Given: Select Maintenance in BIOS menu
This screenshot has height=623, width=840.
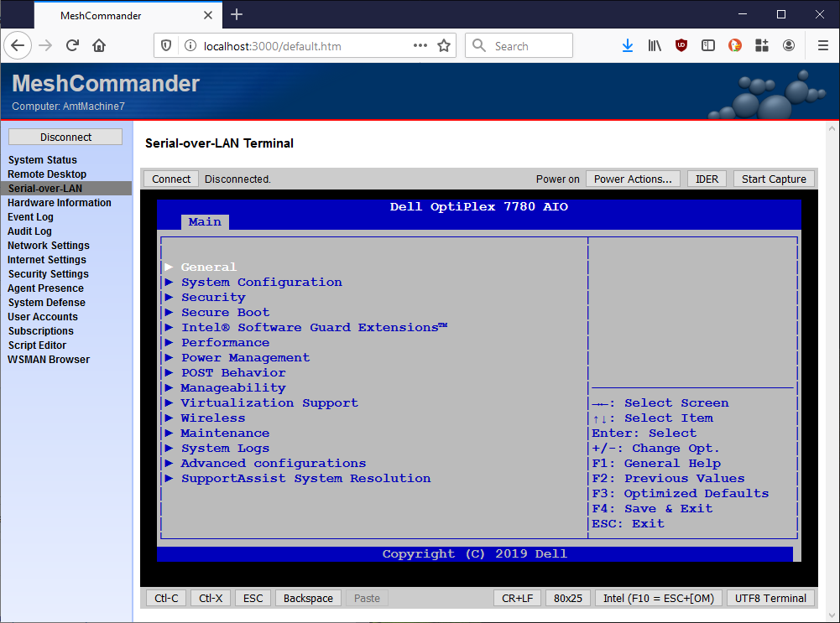Looking at the screenshot, I should (x=225, y=433).
